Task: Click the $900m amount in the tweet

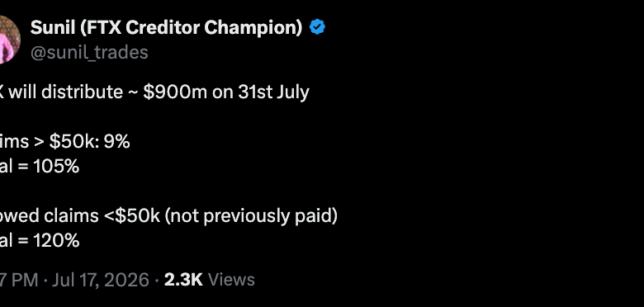Action: coord(175,92)
